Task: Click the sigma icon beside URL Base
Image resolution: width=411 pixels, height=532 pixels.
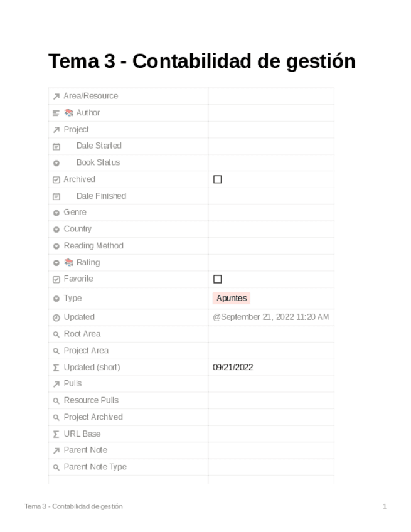Action: click(56, 434)
